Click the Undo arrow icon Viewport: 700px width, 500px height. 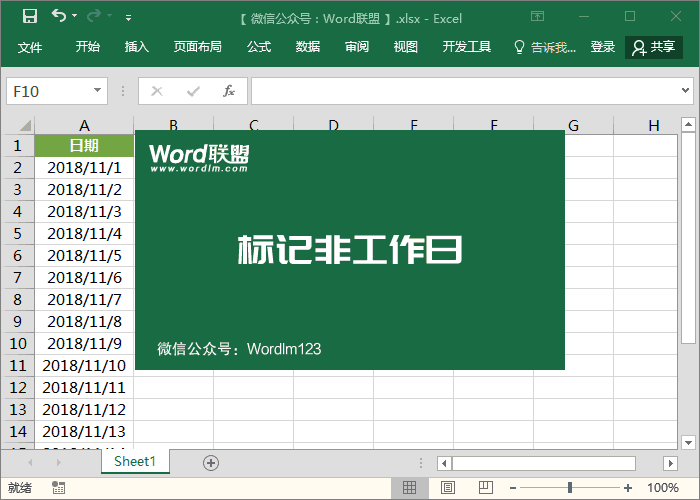pos(59,16)
